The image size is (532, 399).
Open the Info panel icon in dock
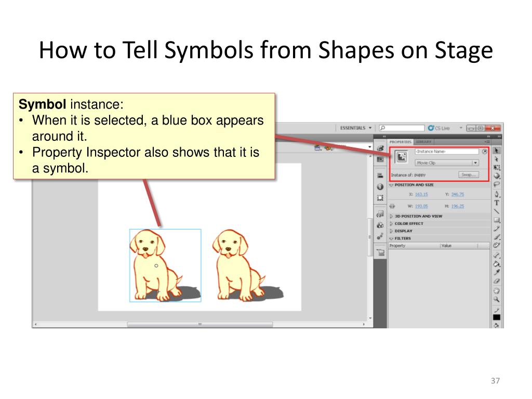[x=380, y=187]
